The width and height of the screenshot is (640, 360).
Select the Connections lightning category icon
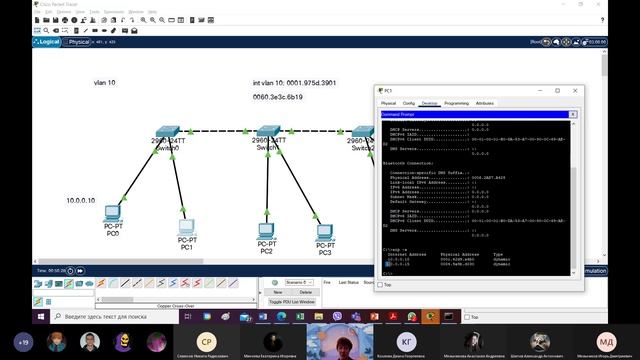(x=69, y=283)
